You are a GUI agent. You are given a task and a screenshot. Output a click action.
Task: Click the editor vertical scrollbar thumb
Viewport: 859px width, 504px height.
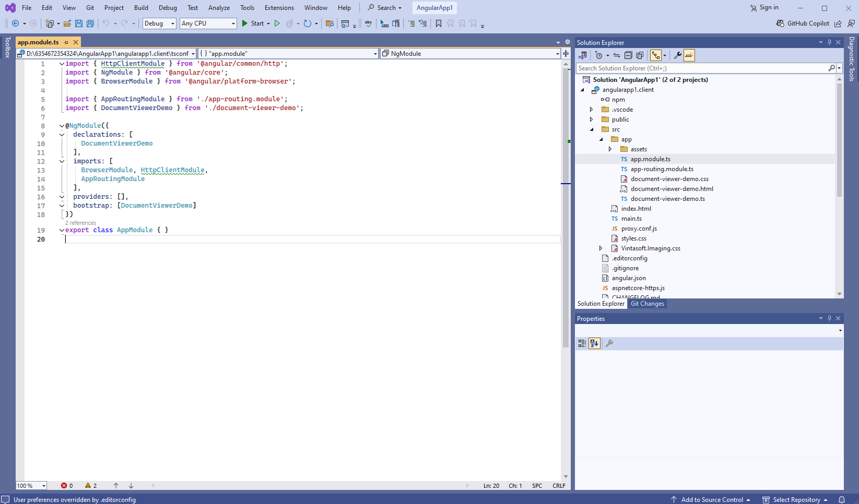[566, 209]
